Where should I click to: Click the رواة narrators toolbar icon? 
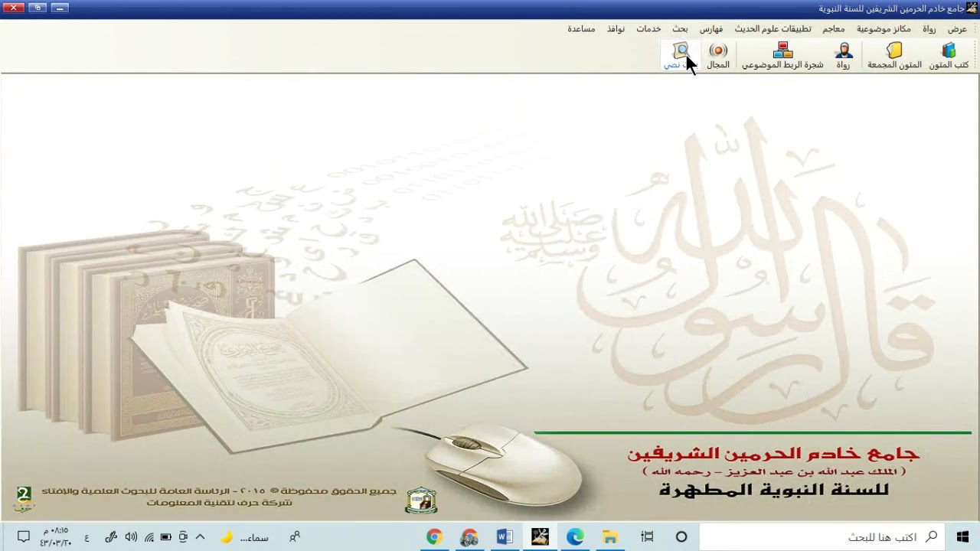(843, 56)
